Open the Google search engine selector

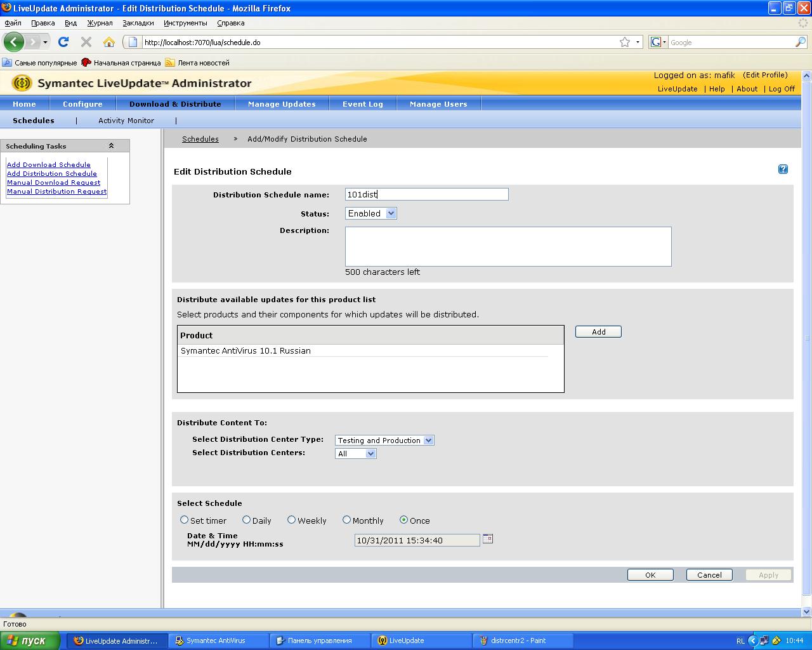[x=658, y=42]
